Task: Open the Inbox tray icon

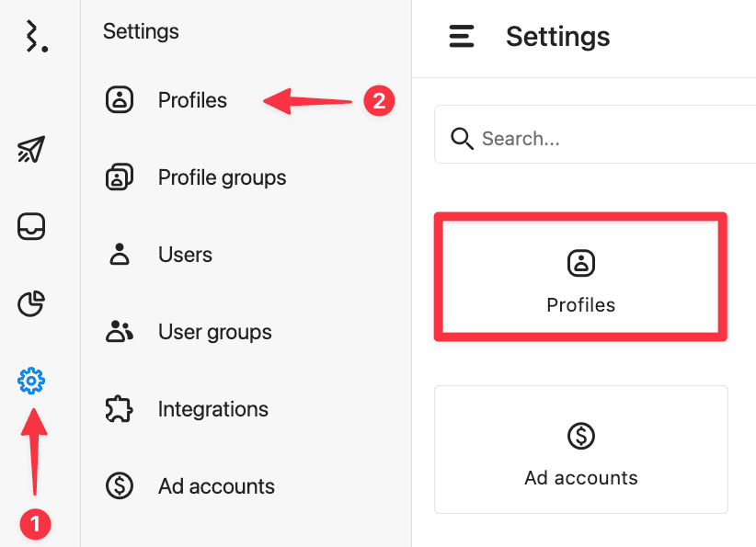Action: pos(31,226)
